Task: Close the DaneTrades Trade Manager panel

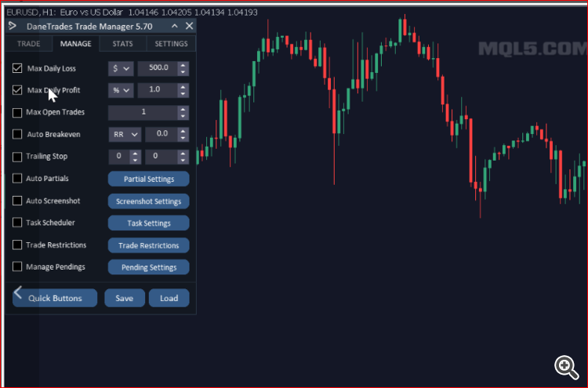Action: [190, 26]
